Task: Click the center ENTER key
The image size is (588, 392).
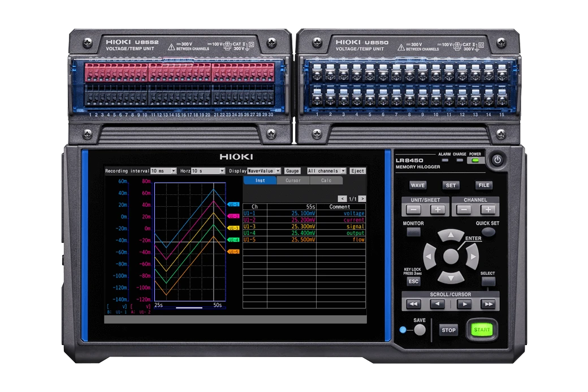Action: [451, 256]
